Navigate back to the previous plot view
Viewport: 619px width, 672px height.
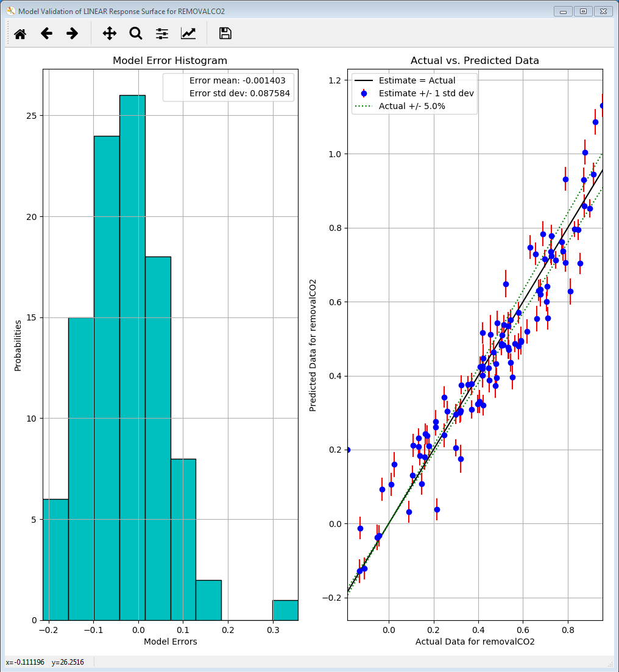[x=46, y=34]
